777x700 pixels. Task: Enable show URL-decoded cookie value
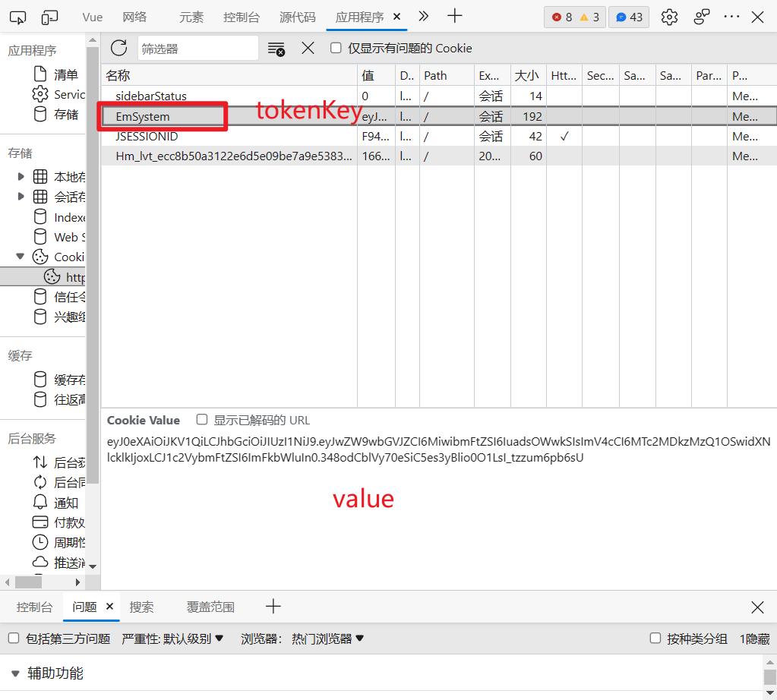click(202, 420)
